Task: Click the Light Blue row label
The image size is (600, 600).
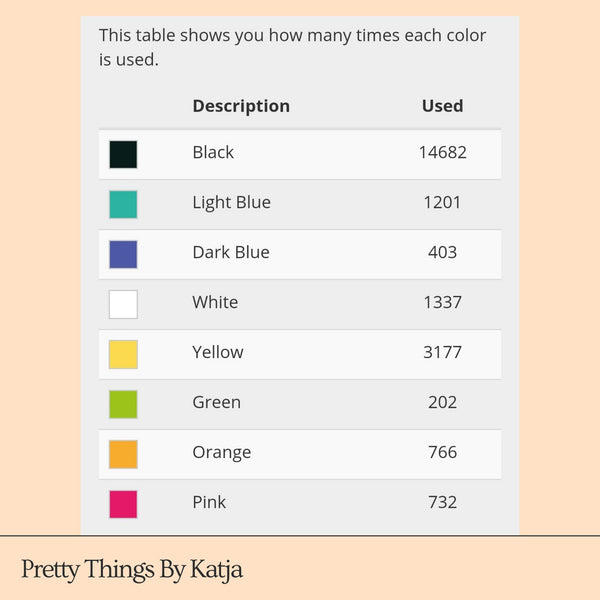Action: pos(231,203)
